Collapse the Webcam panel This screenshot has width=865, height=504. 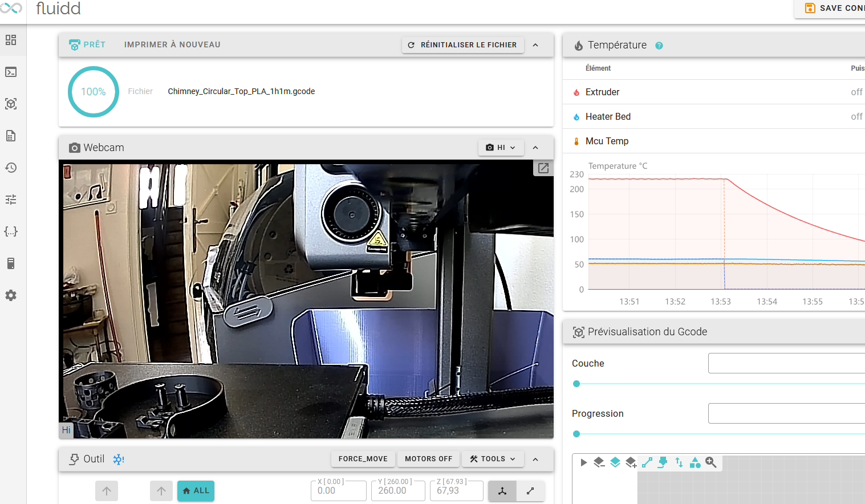point(535,148)
